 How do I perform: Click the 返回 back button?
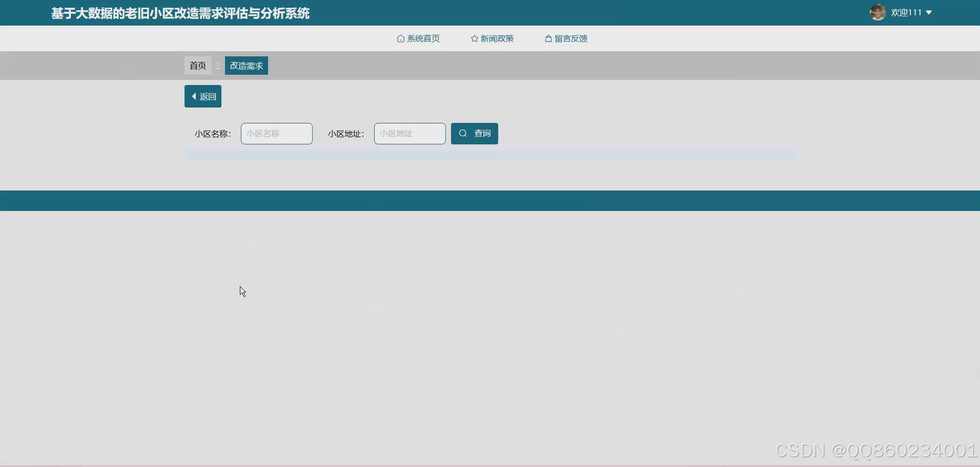(203, 96)
